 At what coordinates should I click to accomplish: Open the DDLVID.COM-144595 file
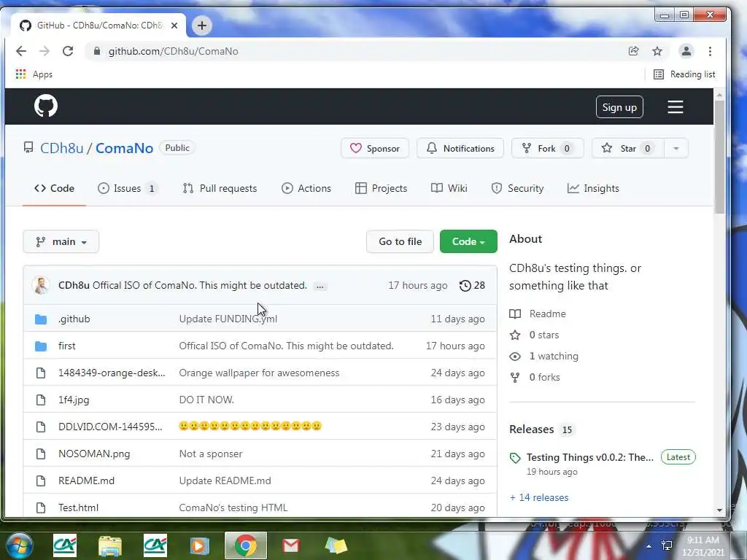pos(110,427)
